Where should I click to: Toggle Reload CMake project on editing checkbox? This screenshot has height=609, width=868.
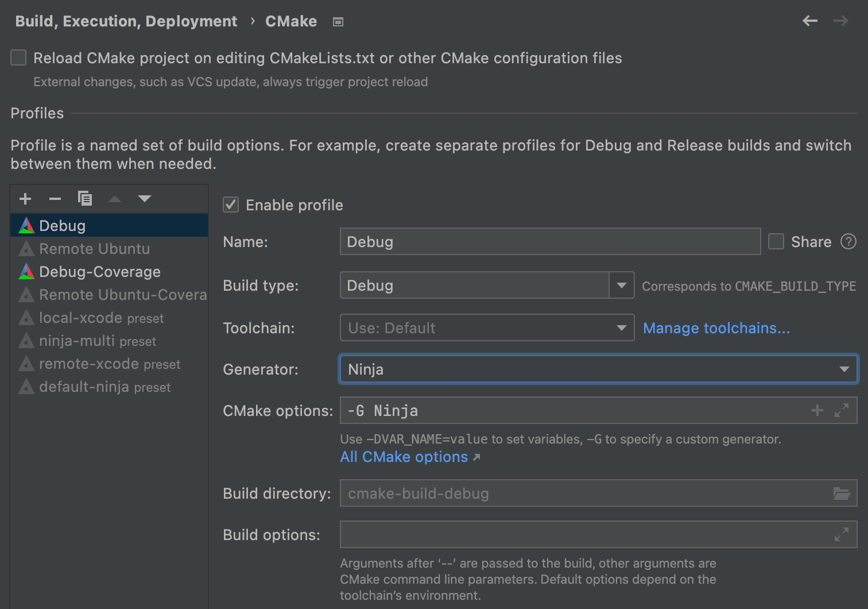(18, 57)
